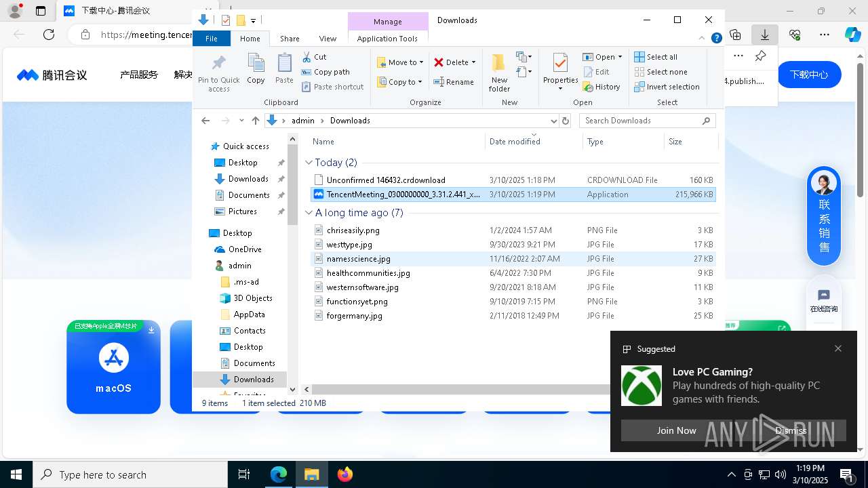Screen dimensions: 868x488
Task: Rename the selected file
Action: coord(454,82)
